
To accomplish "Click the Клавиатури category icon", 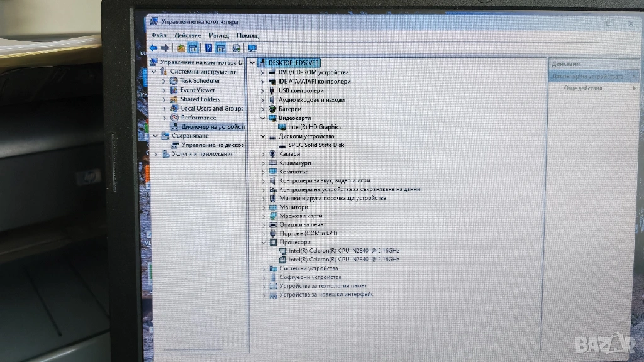I will [272, 163].
